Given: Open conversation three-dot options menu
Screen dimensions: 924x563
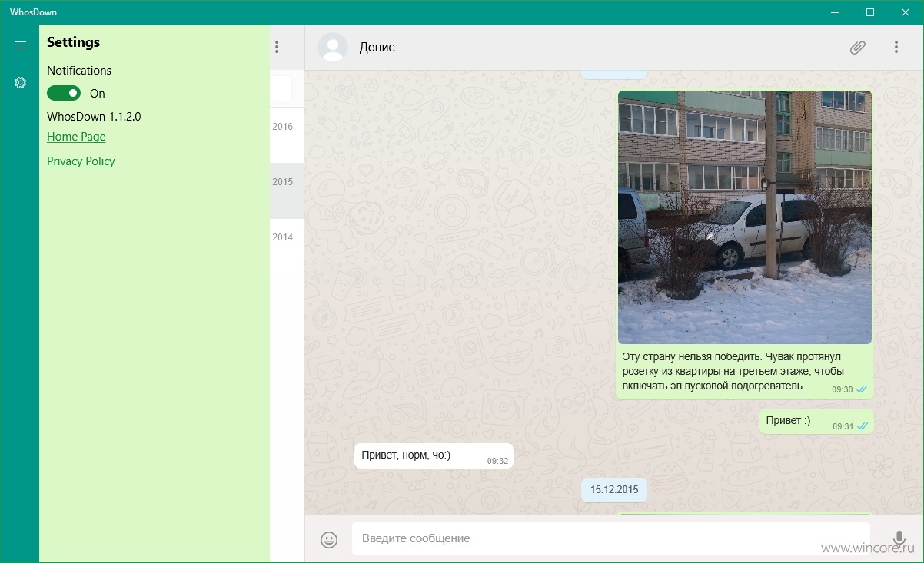Looking at the screenshot, I should 896,47.
